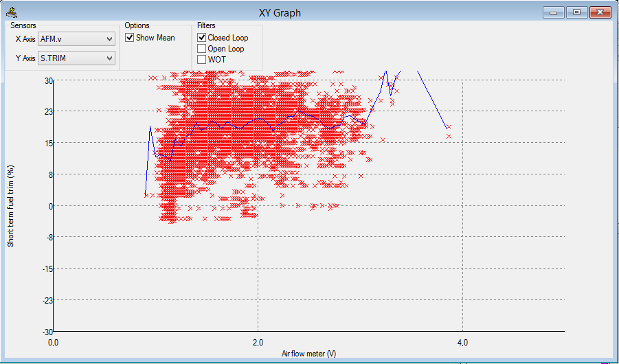Click the Options group label

pyautogui.click(x=137, y=25)
